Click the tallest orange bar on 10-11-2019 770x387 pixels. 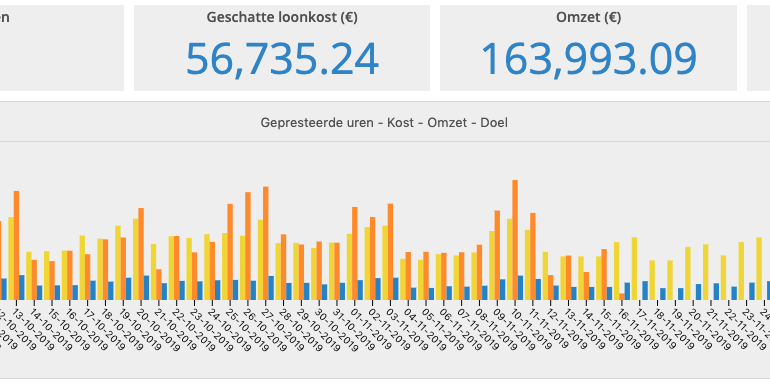[x=515, y=240]
